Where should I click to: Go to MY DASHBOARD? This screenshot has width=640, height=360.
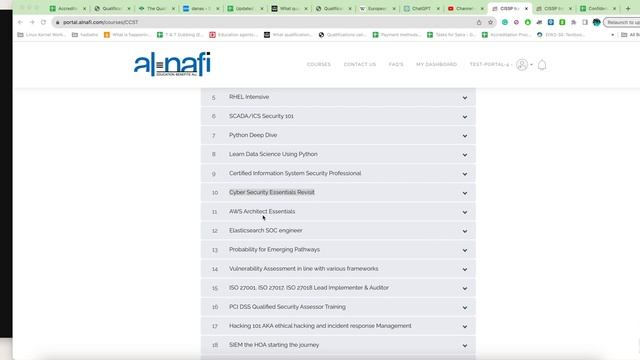[436, 64]
